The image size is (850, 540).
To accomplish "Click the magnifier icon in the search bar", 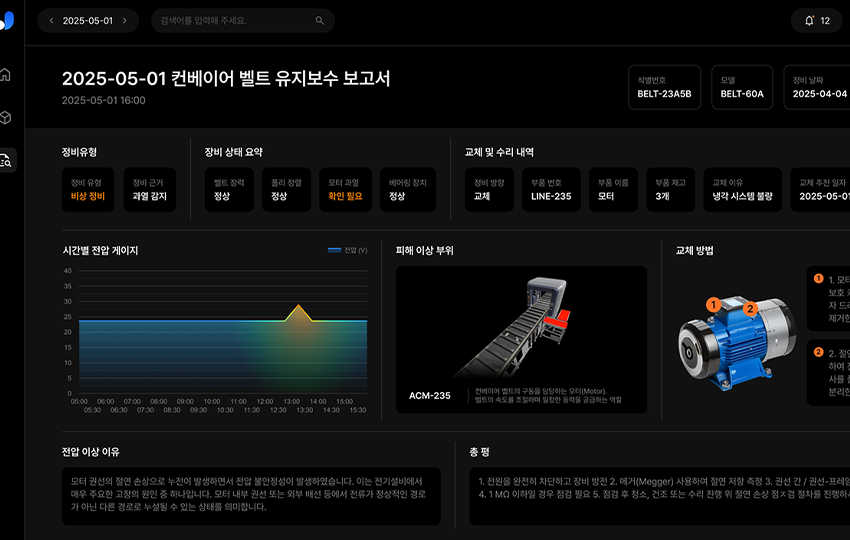I will 320,21.
